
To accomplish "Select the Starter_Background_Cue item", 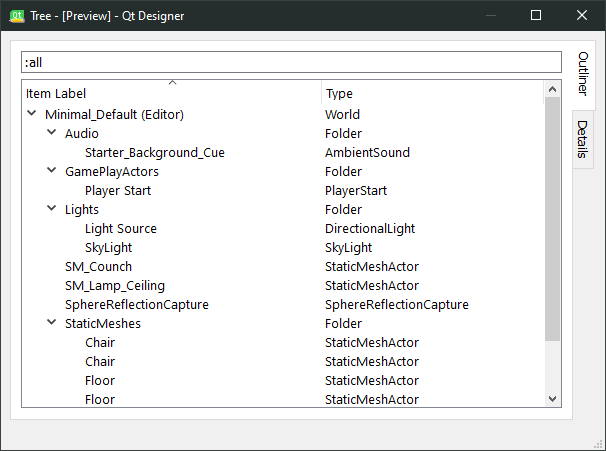I will (x=154, y=153).
